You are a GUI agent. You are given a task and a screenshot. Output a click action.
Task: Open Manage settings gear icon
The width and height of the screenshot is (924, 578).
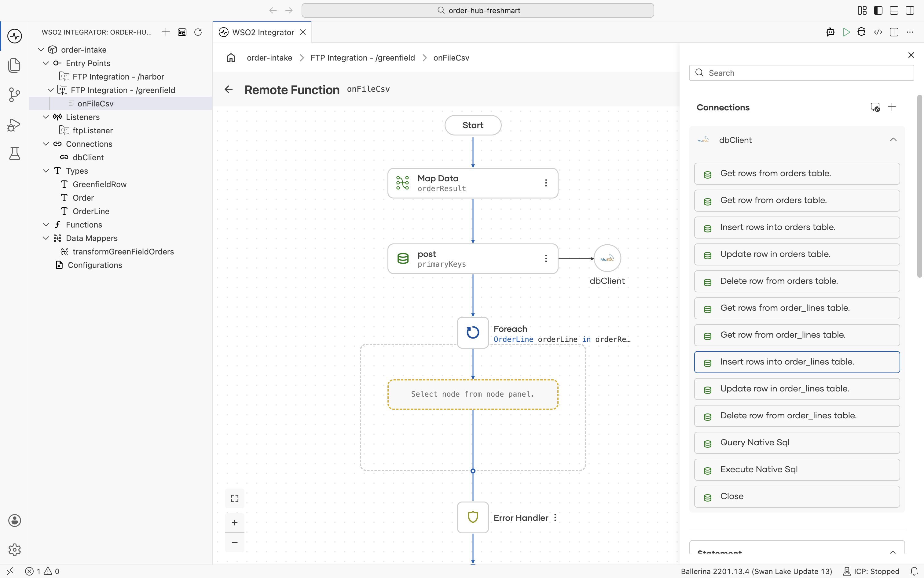pyautogui.click(x=14, y=550)
